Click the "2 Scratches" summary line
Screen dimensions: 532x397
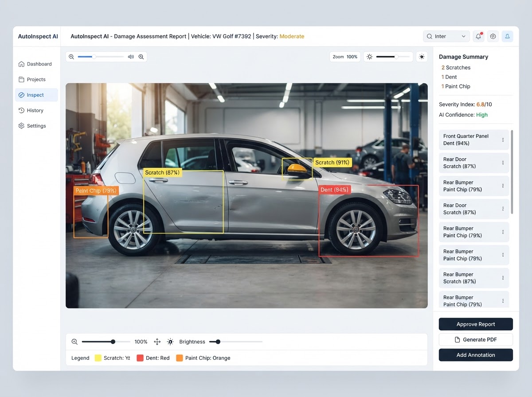[x=456, y=68]
